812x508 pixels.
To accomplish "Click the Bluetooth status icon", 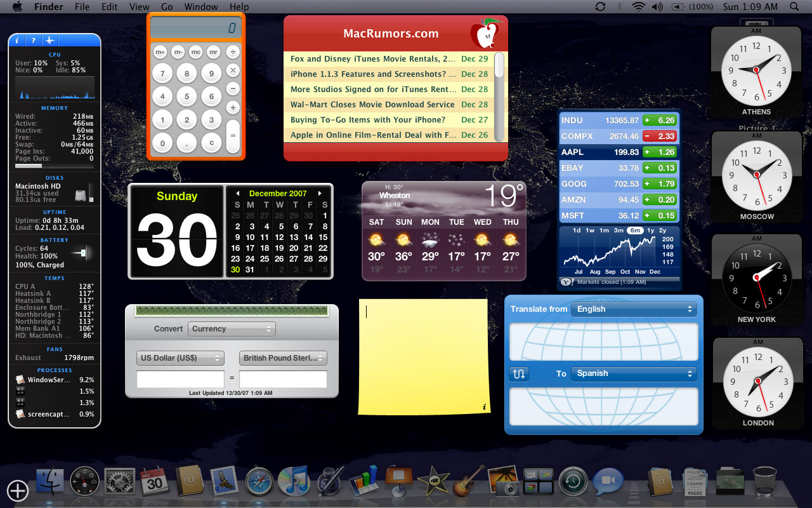I will coord(620,6).
